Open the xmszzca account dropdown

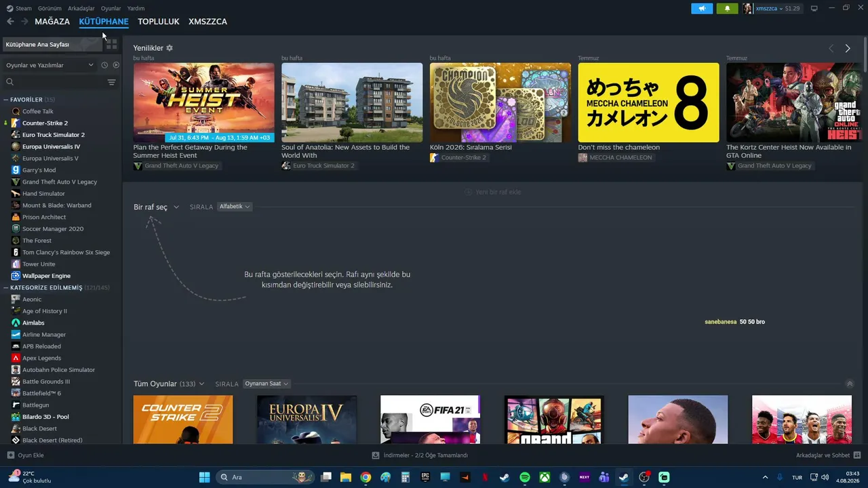(768, 8)
